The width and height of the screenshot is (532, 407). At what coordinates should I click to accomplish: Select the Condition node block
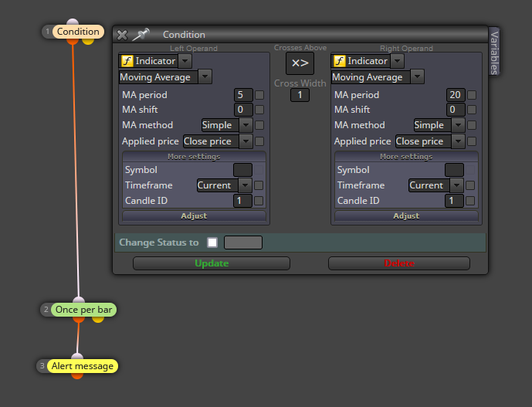point(78,32)
